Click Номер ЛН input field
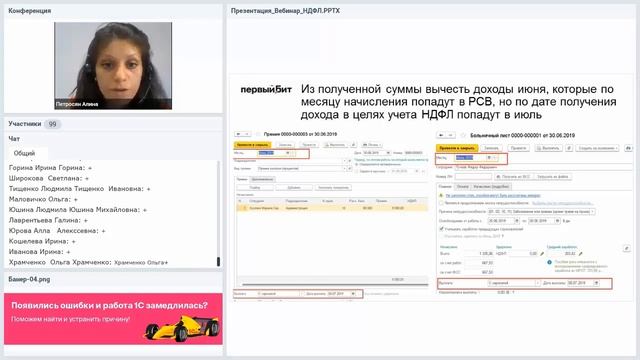 [x=473, y=177]
